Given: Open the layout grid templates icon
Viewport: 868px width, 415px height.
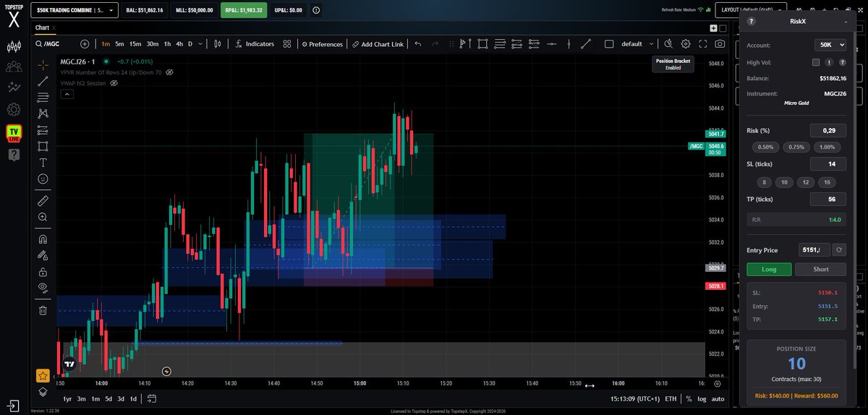Looking at the screenshot, I should click(287, 44).
